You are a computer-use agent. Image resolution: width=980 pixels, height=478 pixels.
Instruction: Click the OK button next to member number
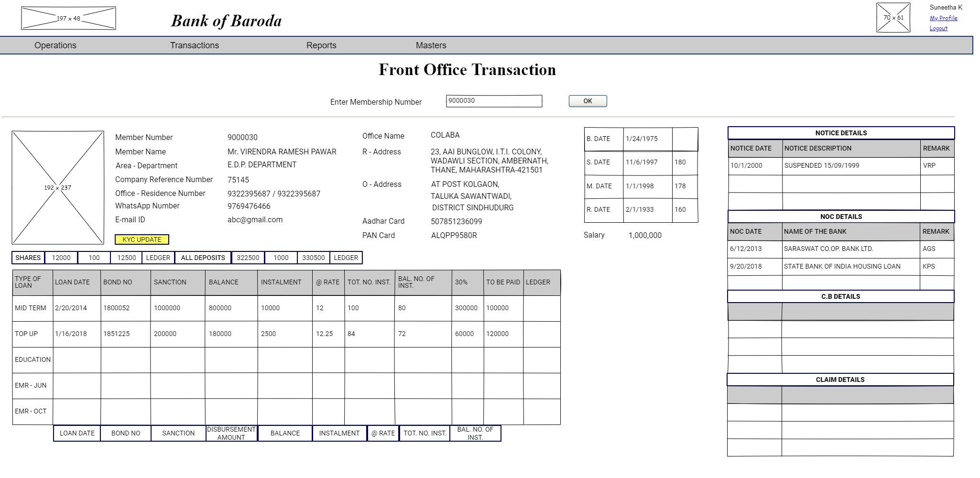click(x=587, y=101)
